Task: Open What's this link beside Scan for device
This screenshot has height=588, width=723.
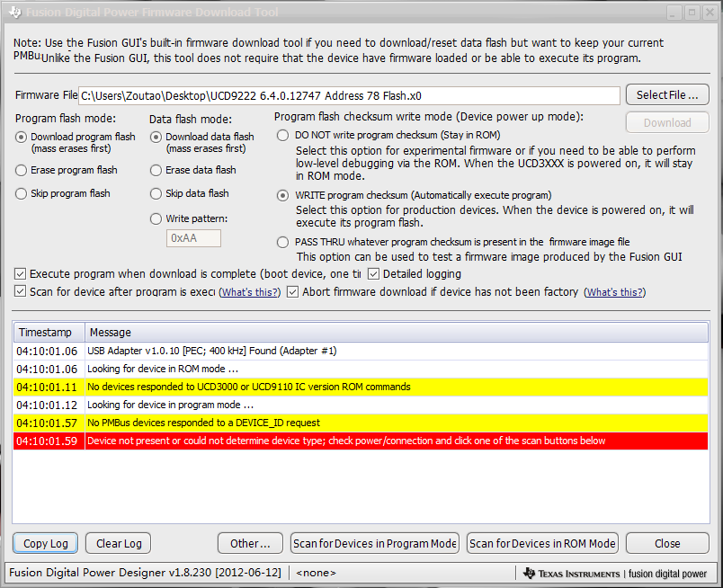Action: [249, 292]
